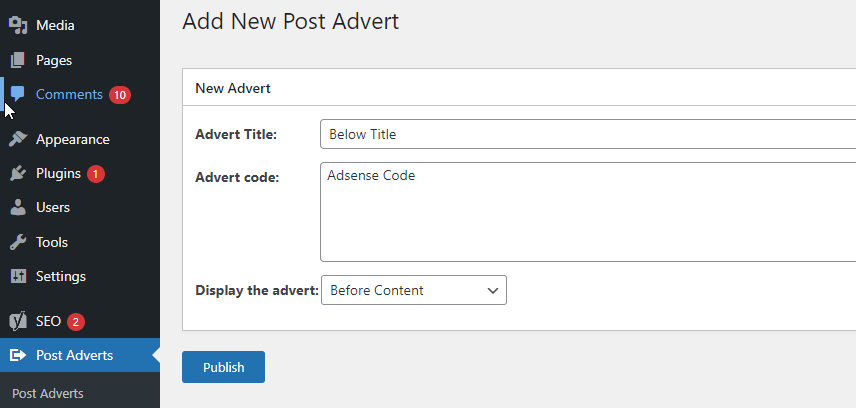Click the Tools wrench icon

[x=17, y=242]
